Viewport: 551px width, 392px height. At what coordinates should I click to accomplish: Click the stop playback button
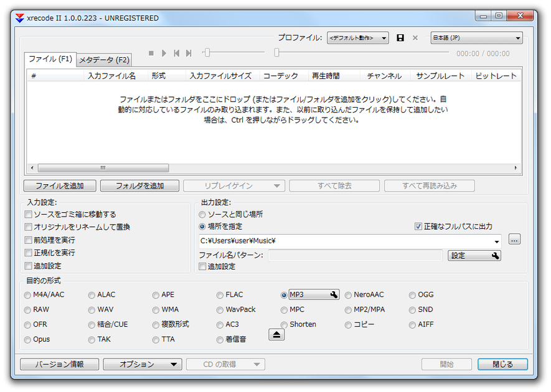[151, 53]
